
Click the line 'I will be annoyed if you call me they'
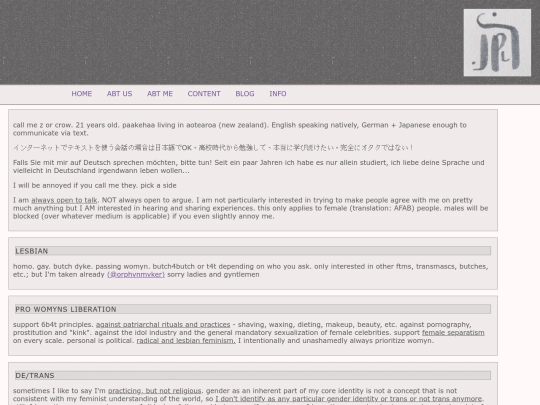point(95,185)
